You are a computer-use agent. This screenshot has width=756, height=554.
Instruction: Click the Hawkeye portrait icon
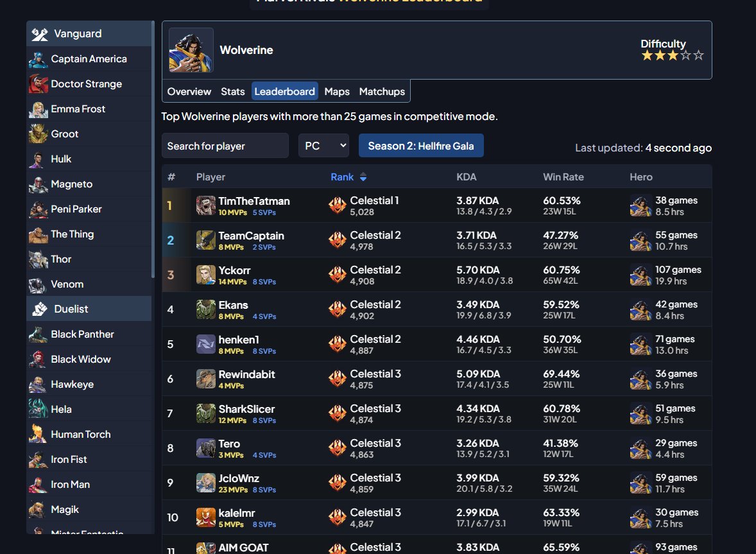coord(38,385)
